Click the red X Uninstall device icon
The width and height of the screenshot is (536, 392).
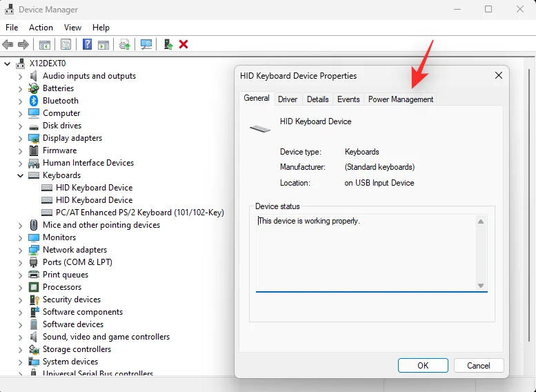pos(183,44)
